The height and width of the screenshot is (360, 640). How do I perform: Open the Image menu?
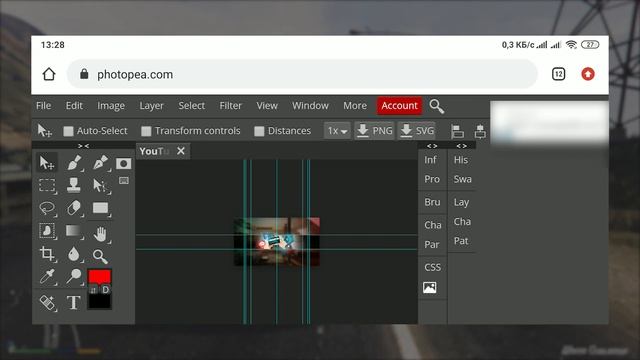pos(111,106)
